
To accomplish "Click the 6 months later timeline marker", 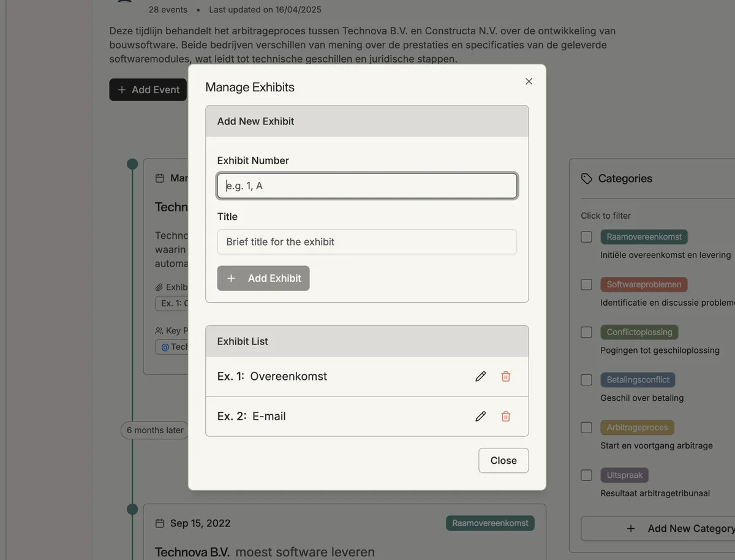I will [x=154, y=430].
